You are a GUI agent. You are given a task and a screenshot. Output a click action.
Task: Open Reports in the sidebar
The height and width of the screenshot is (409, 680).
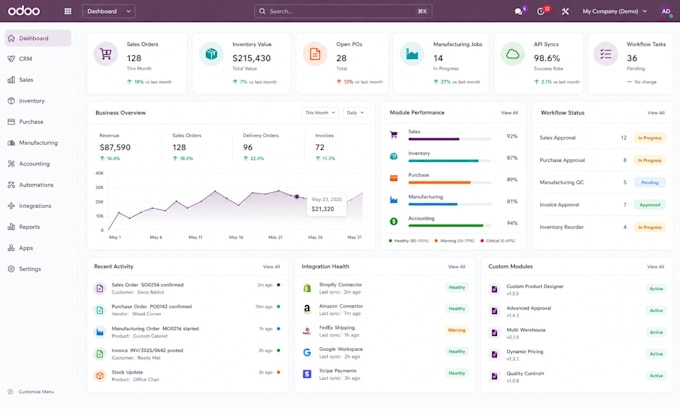(38, 227)
